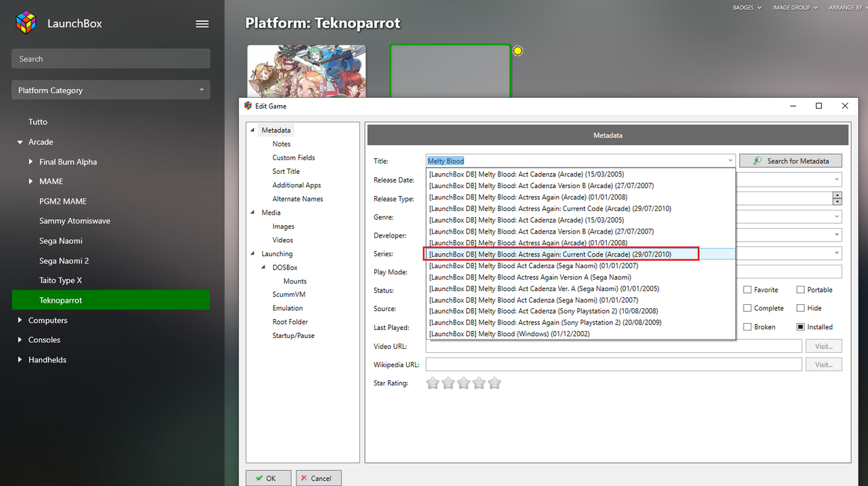This screenshot has width=868, height=486.
Task: Toggle the Installed checkbox
Action: pos(800,326)
